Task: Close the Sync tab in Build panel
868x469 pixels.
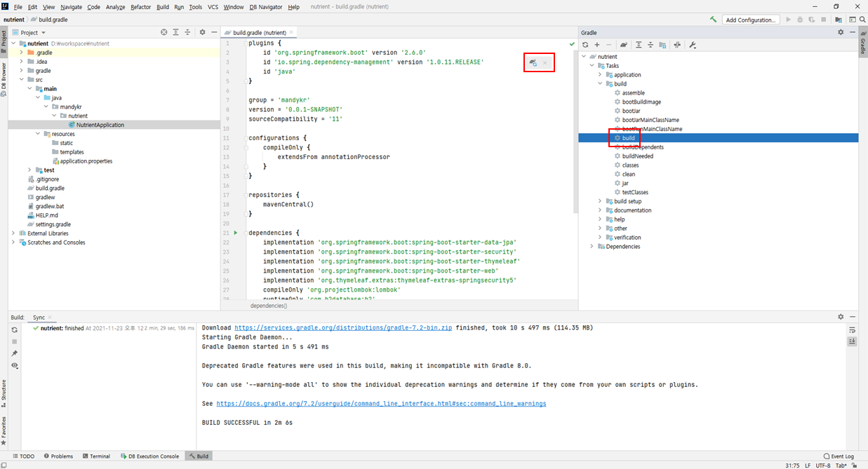Action: [x=50, y=318]
